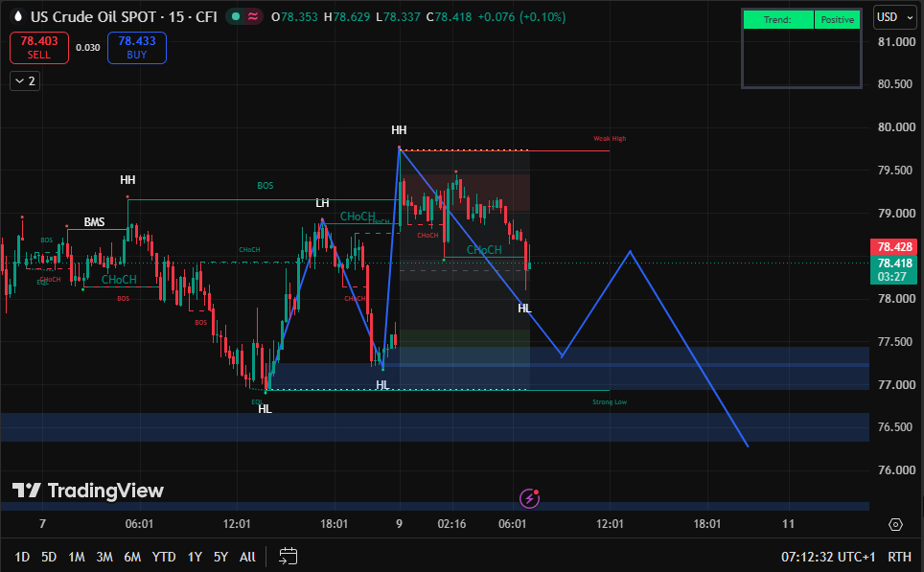The width and height of the screenshot is (924, 572).
Task: Open the USD currency dropdown
Action: (894, 17)
